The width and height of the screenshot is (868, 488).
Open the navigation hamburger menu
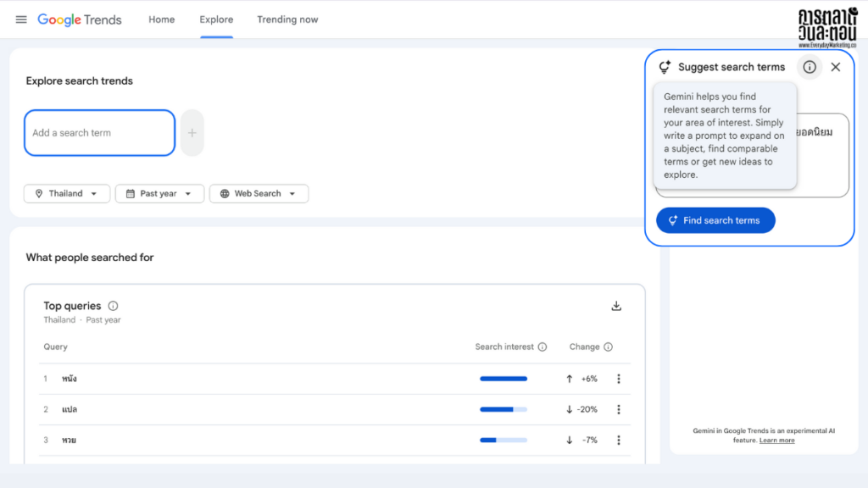(21, 19)
